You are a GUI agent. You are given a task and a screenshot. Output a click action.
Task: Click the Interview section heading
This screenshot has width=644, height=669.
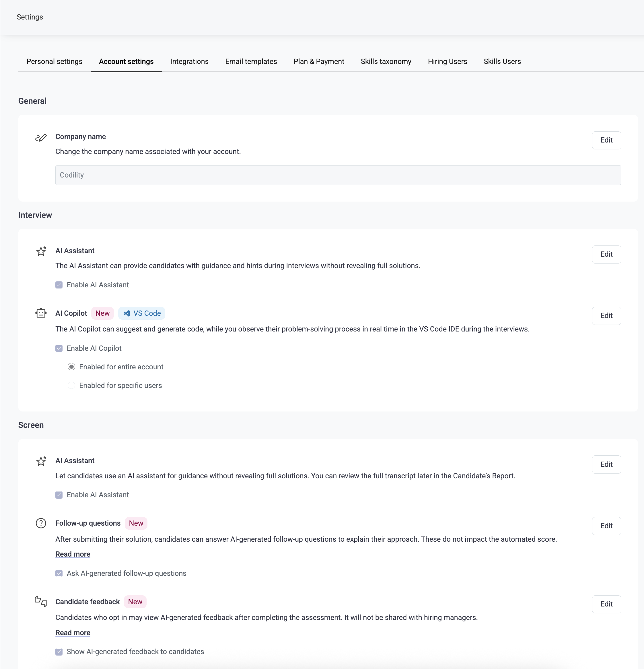35,215
